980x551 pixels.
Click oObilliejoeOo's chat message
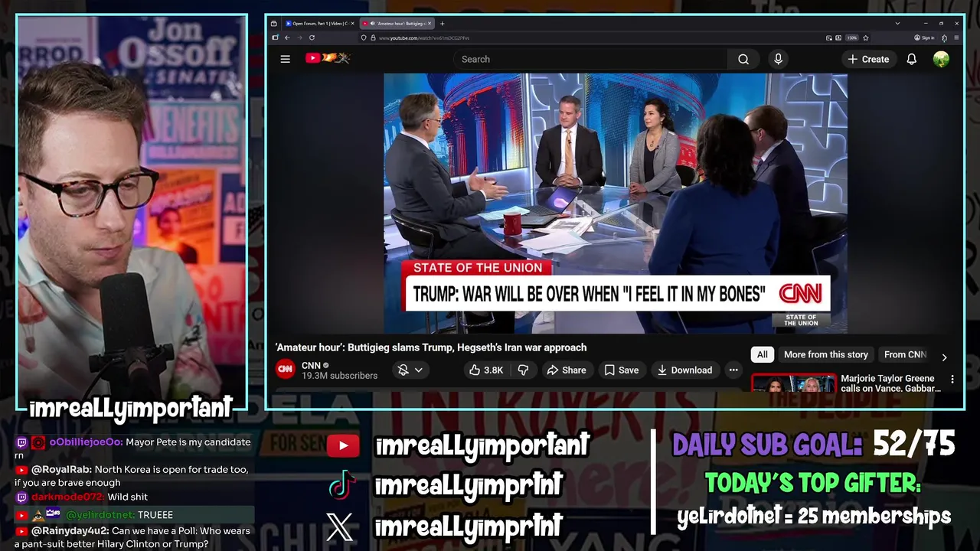(132, 448)
